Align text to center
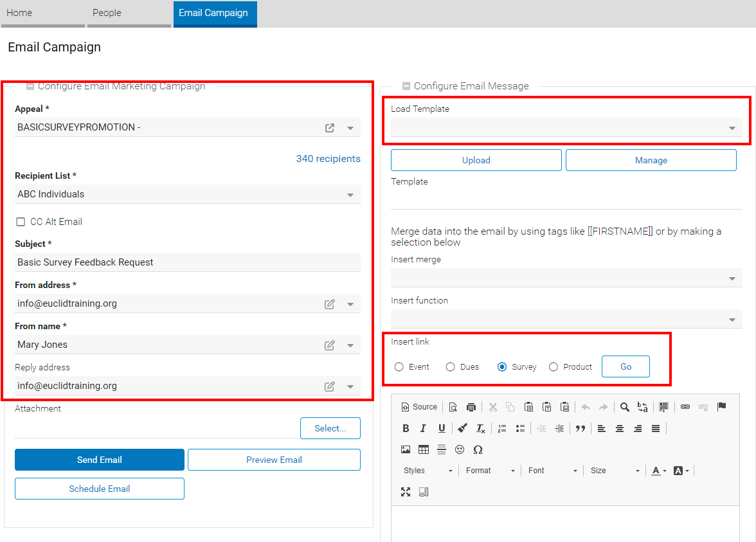 620,428
